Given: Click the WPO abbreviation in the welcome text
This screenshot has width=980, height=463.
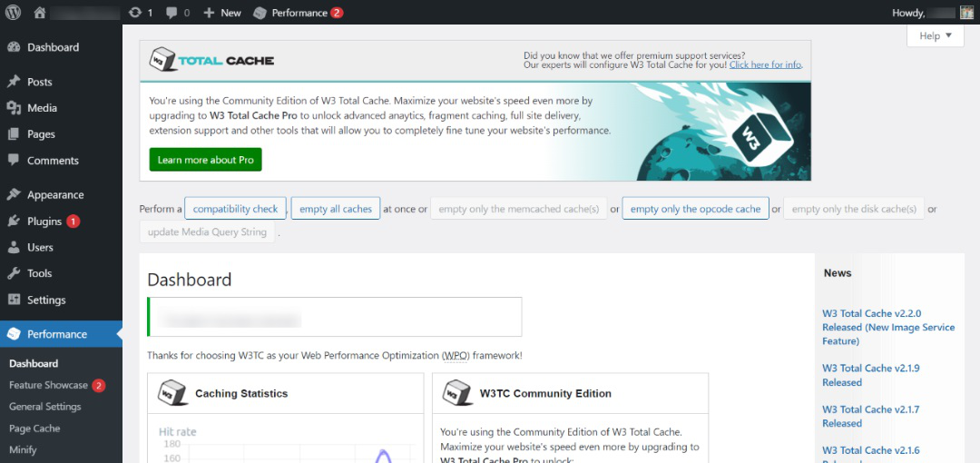Looking at the screenshot, I should tap(455, 355).
